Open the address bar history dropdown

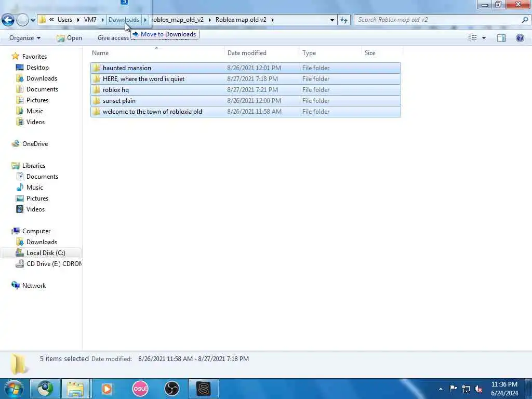click(332, 20)
